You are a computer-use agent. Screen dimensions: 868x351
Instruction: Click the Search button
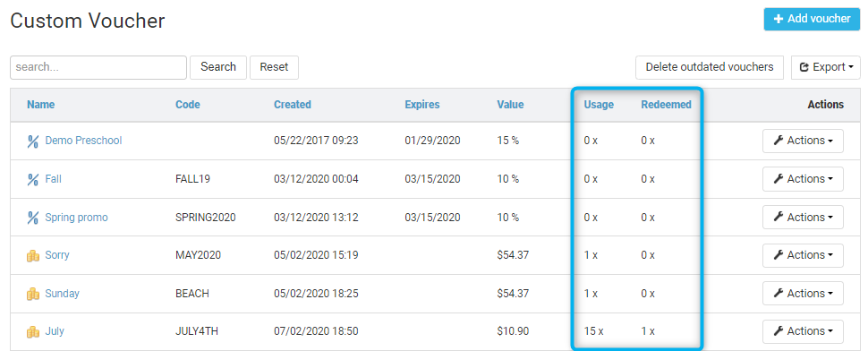click(x=218, y=67)
